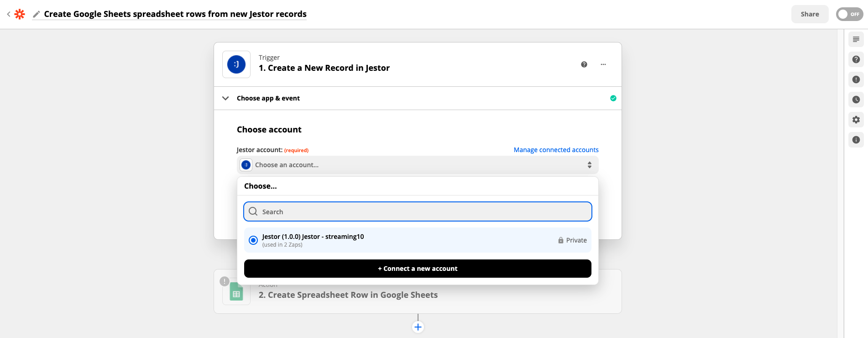Image resolution: width=868 pixels, height=338 pixels.
Task: Click the Jestor icon inside account field
Action: click(246, 165)
